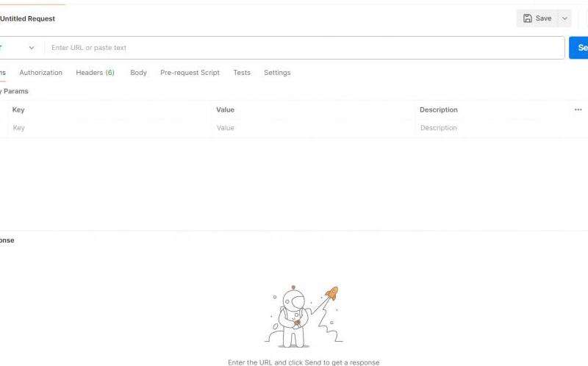Open the Tests tab

(242, 73)
